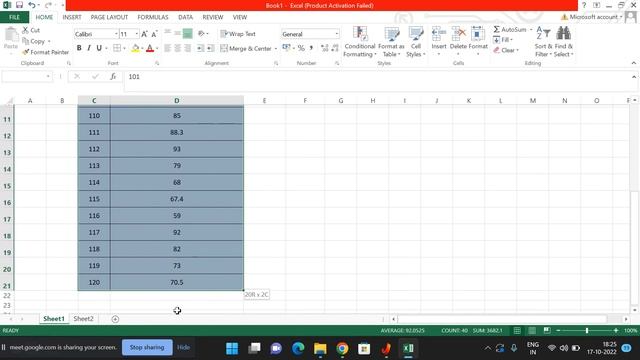Screen dimensions: 640x360
Task: Click increase decimal icon
Action: [x=324, y=48]
